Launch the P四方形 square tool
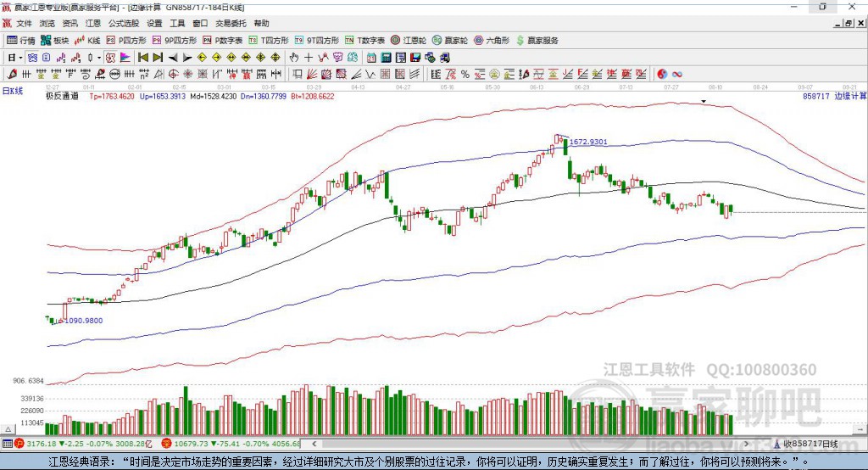The width and height of the screenshot is (868, 470). click(x=126, y=40)
